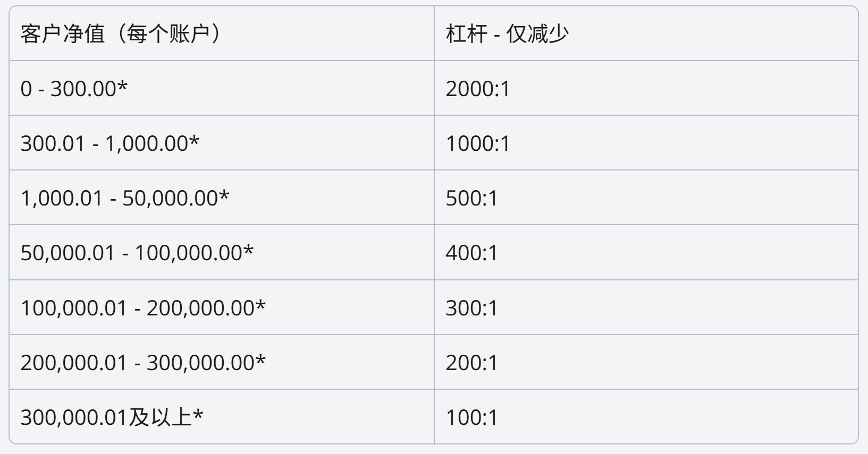
Task: Click the asterisk after 50,000.01 - 100,000.00
Action: pos(248,250)
